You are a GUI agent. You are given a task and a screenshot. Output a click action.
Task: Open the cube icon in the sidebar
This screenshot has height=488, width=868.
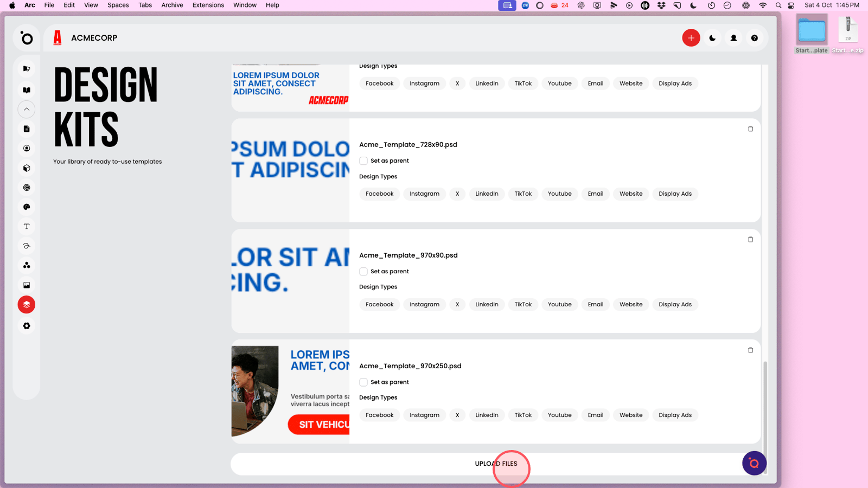(27, 168)
